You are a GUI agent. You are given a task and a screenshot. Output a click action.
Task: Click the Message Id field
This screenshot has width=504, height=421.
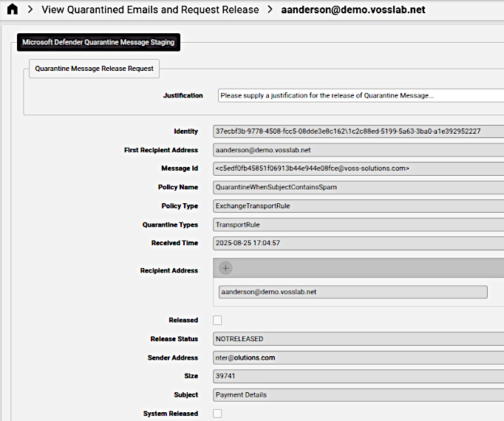point(358,168)
